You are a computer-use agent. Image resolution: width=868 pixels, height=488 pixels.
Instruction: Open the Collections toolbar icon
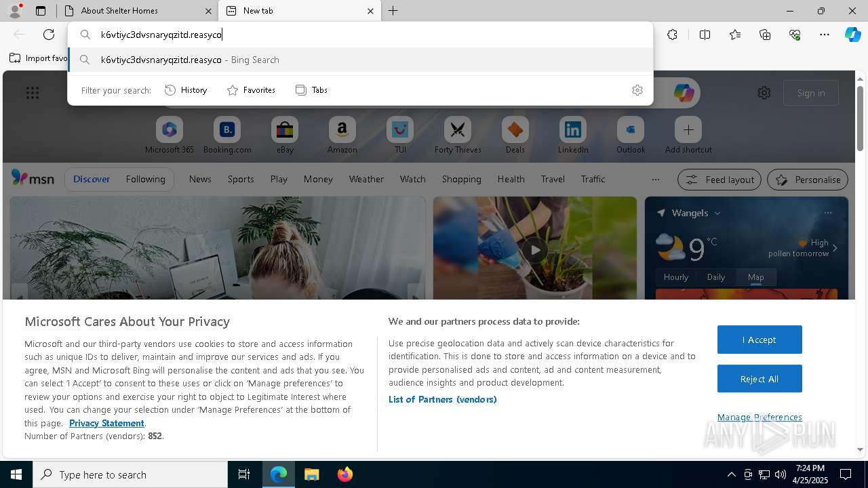point(765,35)
